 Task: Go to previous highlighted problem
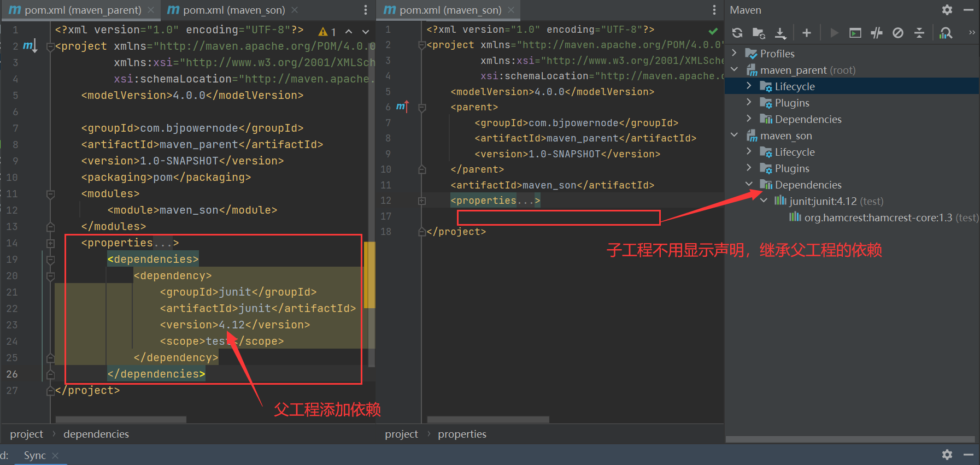[349, 32]
